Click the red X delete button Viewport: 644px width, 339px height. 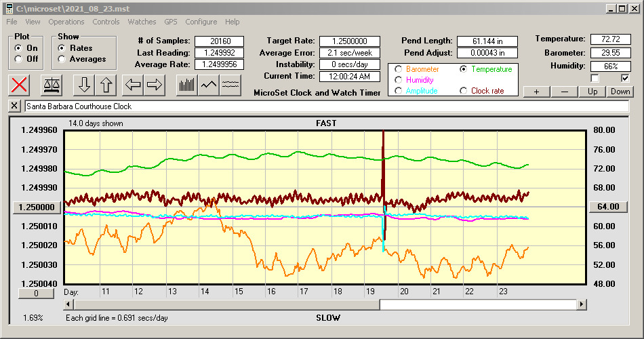19,85
